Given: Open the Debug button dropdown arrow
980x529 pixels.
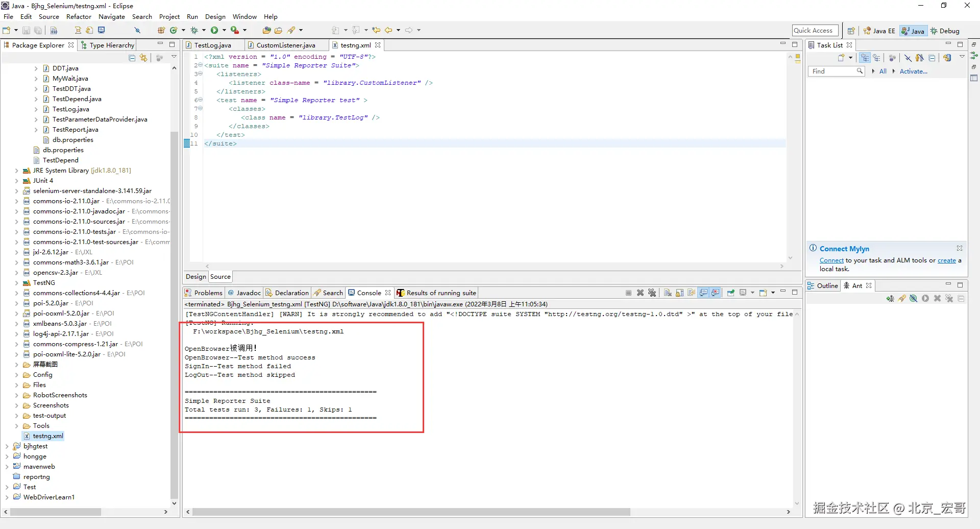Looking at the screenshot, I should pyautogui.click(x=204, y=30).
